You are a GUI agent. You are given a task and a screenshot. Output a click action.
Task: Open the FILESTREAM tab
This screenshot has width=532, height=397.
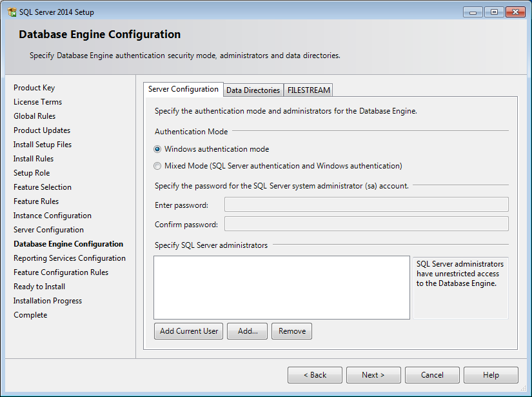(x=308, y=90)
